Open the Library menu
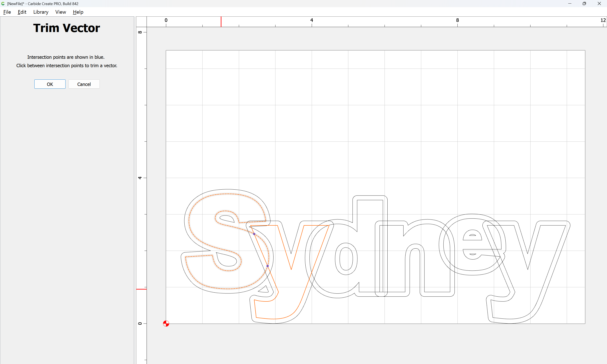This screenshot has height=364, width=607. tap(41, 12)
